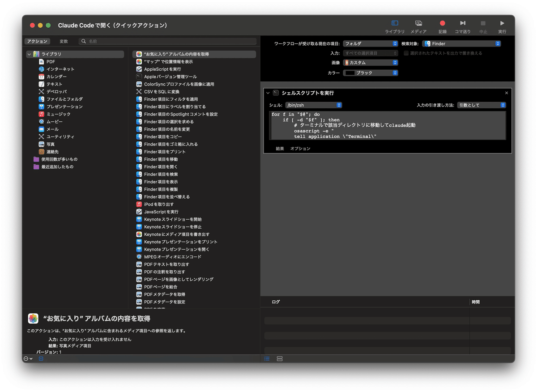This screenshot has height=392, width=537.
Task: Click inside the shell script code editor
Action: [388, 125]
